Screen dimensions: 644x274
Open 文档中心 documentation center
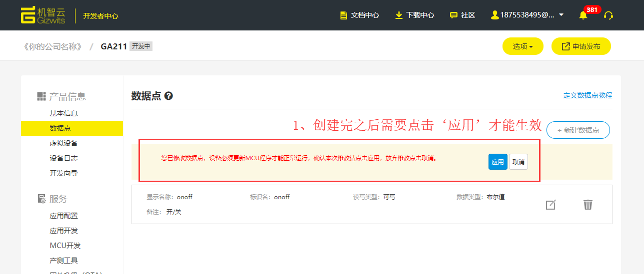click(359, 15)
